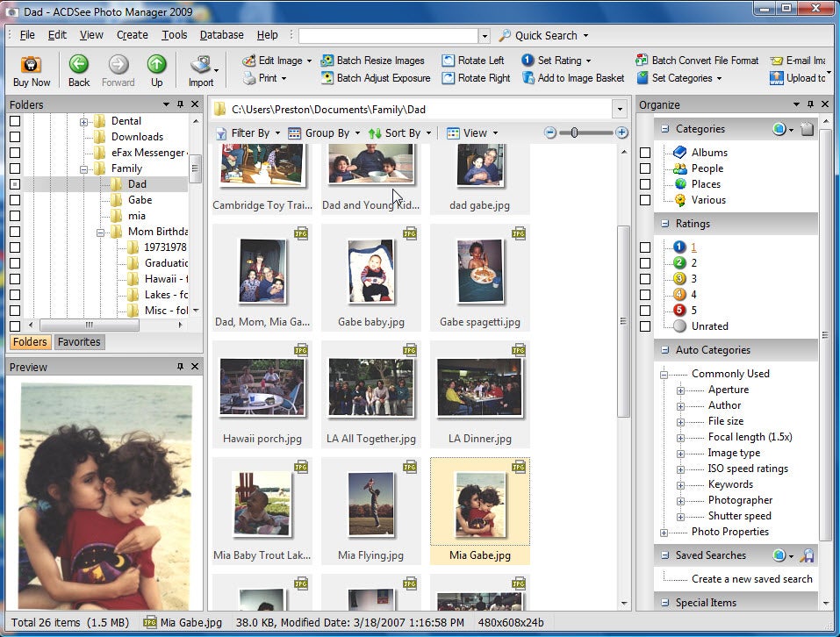Open the Create menu
Image resolution: width=840 pixels, height=637 pixels.
[133, 35]
